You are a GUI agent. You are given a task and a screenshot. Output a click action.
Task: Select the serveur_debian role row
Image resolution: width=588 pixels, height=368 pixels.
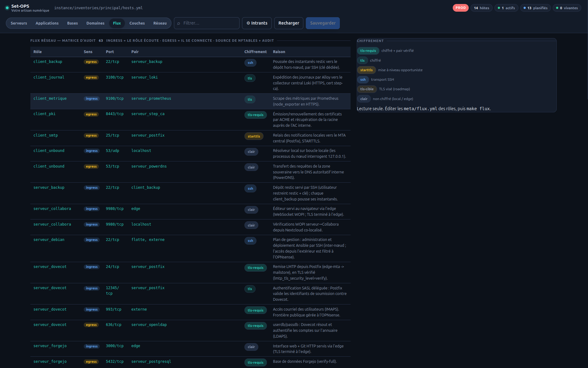pyautogui.click(x=190, y=248)
